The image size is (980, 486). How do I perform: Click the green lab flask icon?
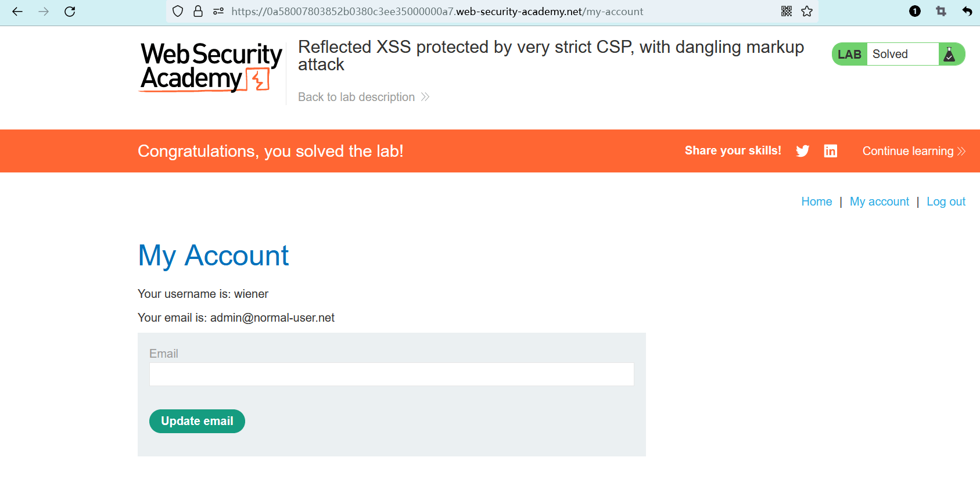950,54
